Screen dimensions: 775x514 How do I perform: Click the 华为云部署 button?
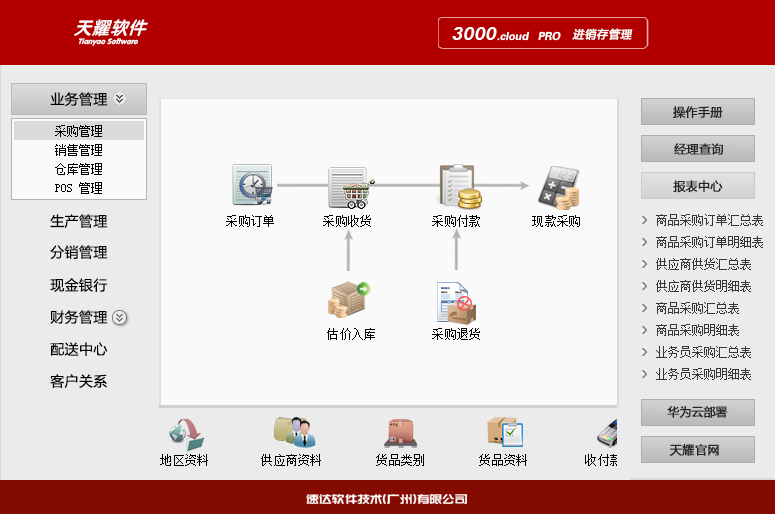tap(697, 412)
